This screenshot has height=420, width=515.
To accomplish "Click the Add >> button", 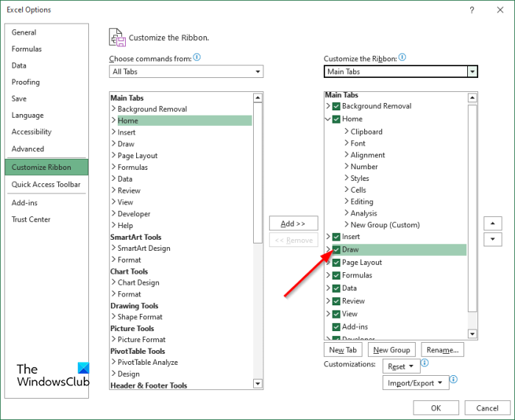I will point(294,224).
